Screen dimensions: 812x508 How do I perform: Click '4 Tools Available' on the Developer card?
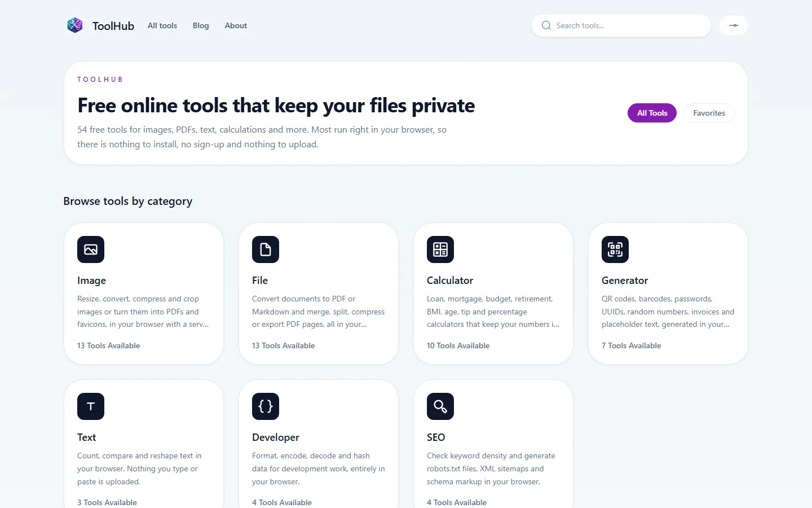coord(282,502)
